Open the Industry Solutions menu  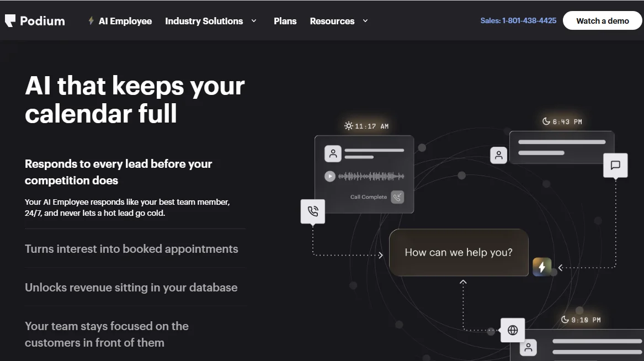(x=204, y=21)
